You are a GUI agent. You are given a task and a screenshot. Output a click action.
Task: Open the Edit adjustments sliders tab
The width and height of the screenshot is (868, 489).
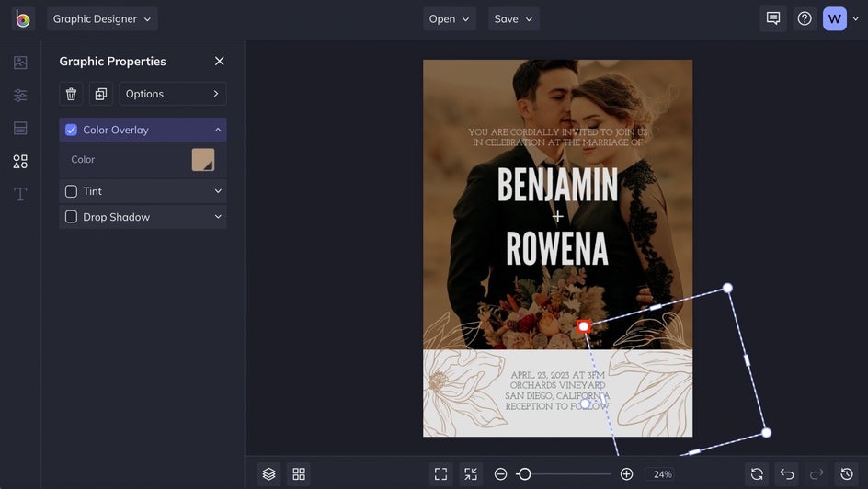pyautogui.click(x=20, y=96)
